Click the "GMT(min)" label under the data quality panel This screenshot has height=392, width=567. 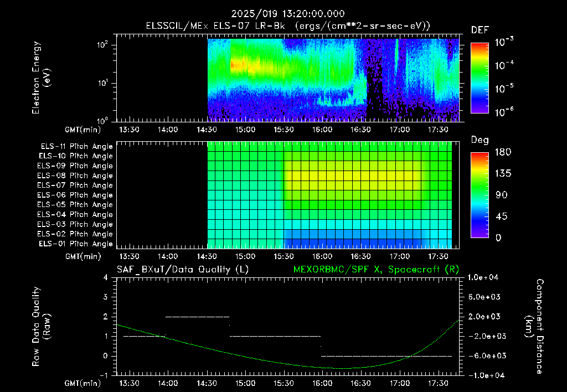[x=83, y=383]
